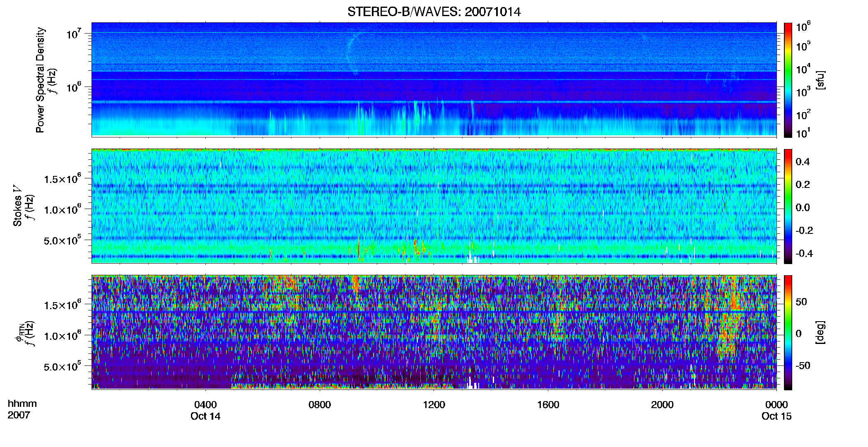868x447 pixels.
Task: Click the "2007" year label
Action: pos(19,415)
